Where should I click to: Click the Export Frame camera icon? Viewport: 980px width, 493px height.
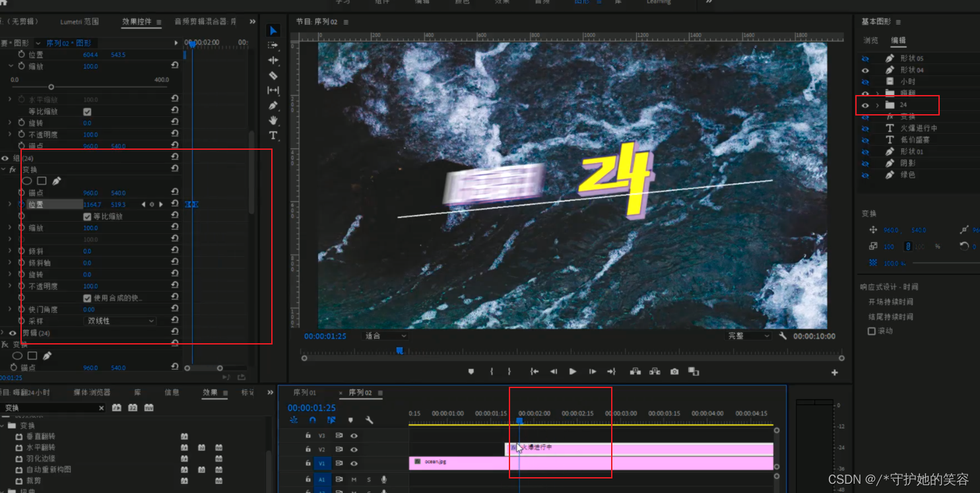[674, 372]
